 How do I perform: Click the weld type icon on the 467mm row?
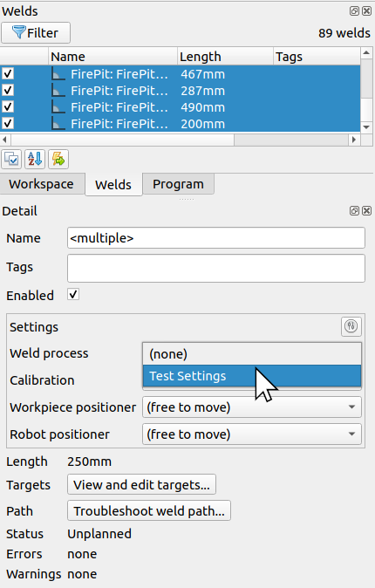pyautogui.click(x=58, y=74)
